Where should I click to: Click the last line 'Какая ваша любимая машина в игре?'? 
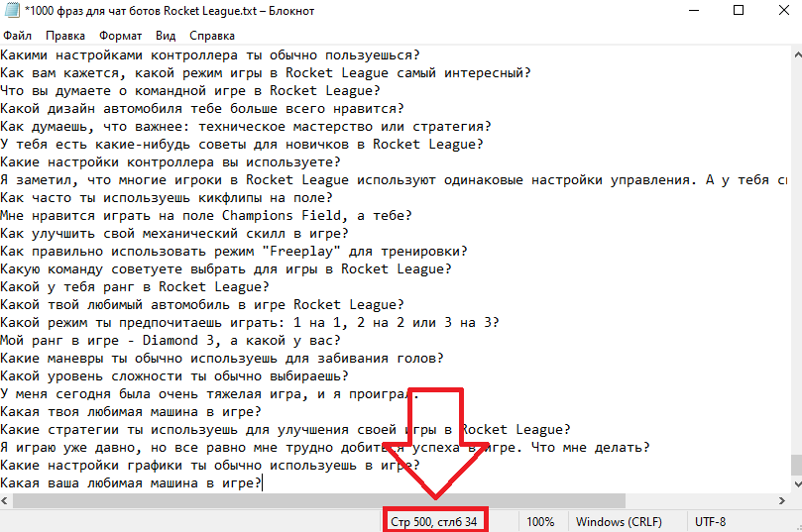(x=131, y=483)
